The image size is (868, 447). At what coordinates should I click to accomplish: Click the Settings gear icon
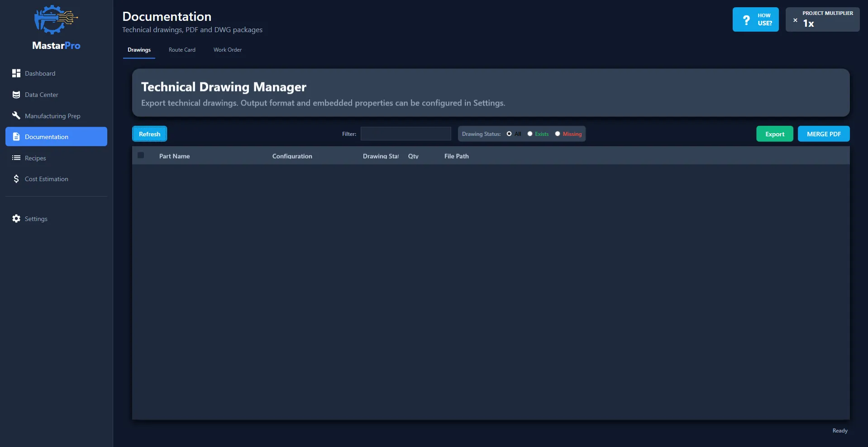click(x=16, y=219)
